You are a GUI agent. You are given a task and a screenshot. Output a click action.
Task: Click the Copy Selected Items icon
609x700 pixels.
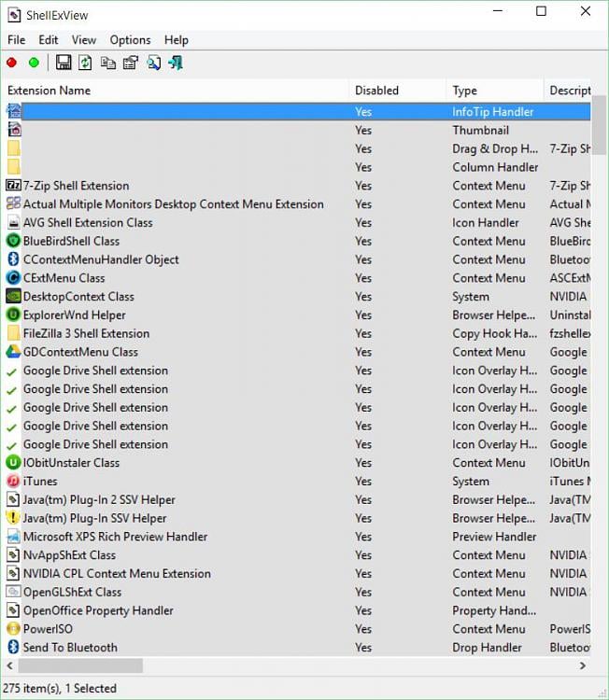click(x=107, y=63)
